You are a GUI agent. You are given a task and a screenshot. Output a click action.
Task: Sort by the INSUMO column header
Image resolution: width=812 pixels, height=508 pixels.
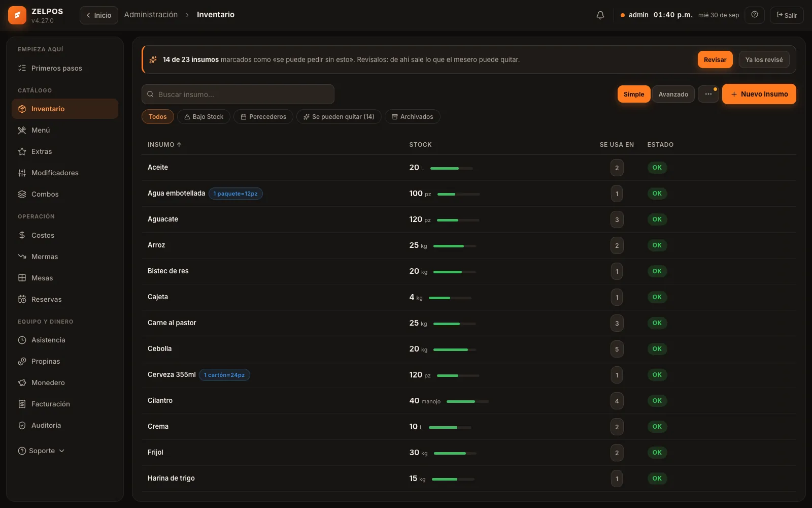click(x=164, y=145)
